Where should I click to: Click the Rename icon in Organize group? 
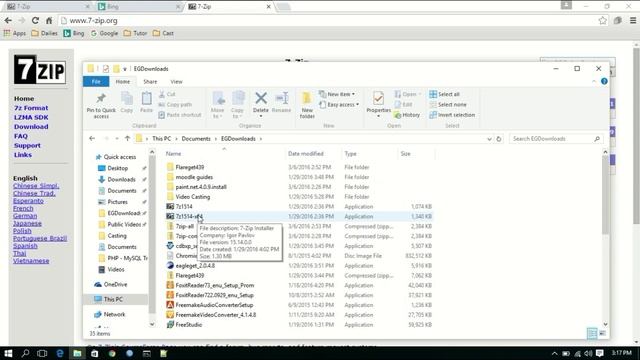pos(282,98)
